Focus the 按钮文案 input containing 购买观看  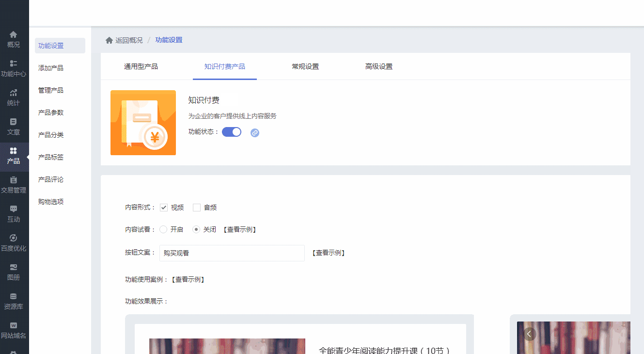click(232, 253)
